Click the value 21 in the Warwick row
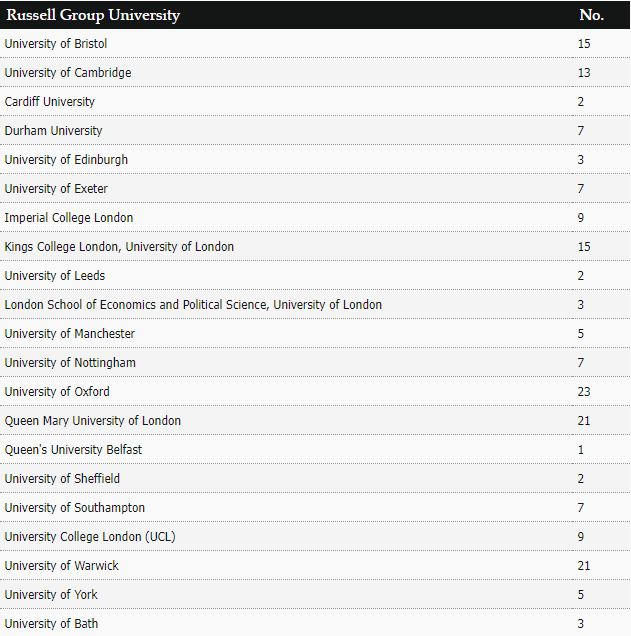This screenshot has height=636, width=631. [x=584, y=566]
